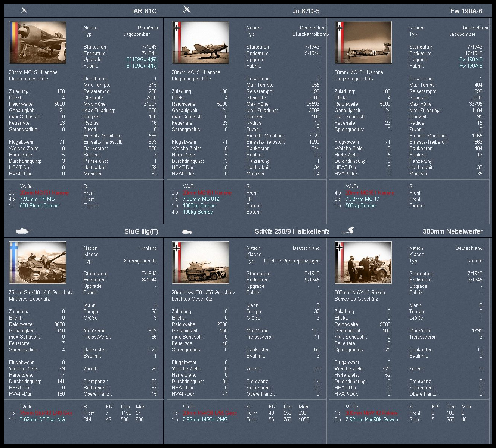Open the Ju 87D-5 Stuka photo
The height and width of the screenshot is (448, 496).
200,42
